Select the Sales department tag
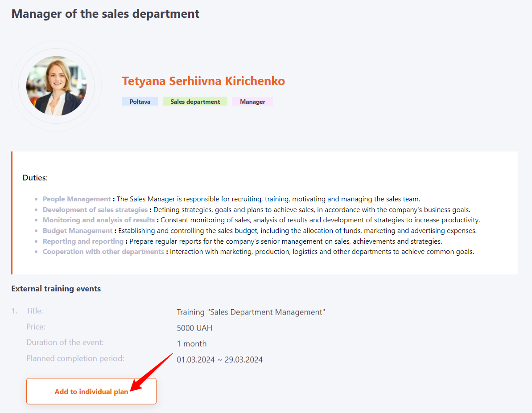The height and width of the screenshot is (413, 532). 195,102
